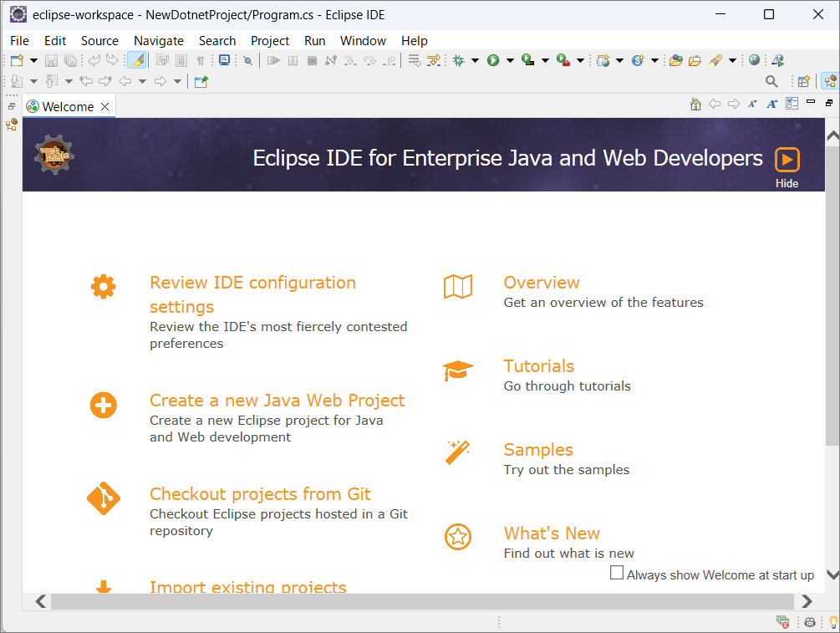840x633 pixels.
Task: Open the Window menu
Action: coord(363,41)
